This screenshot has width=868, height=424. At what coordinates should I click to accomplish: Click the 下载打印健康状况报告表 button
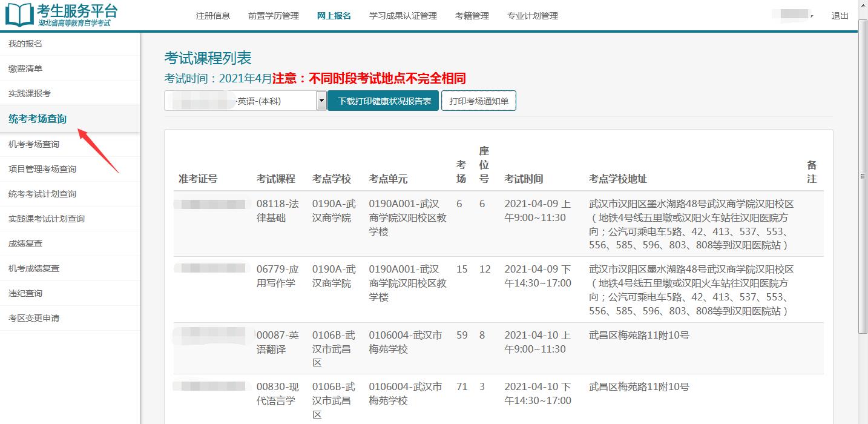click(383, 100)
